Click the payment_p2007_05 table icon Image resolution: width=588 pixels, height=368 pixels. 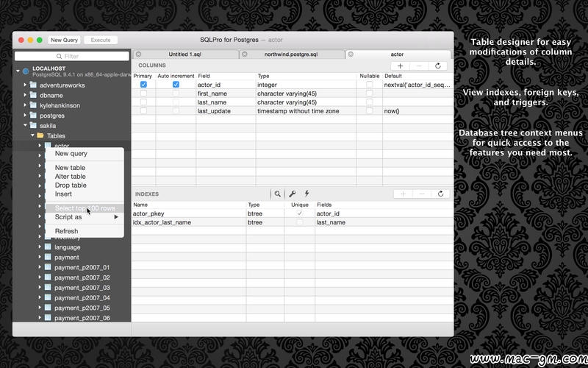tap(48, 308)
